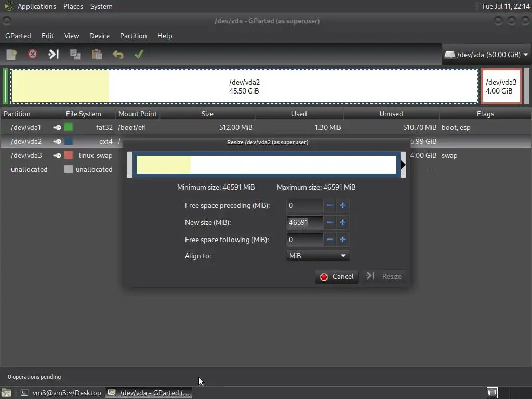Click the New size (MiB) input field
532x399 pixels.
[x=304, y=222]
